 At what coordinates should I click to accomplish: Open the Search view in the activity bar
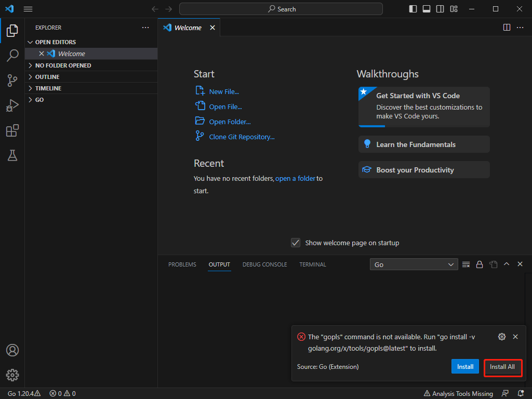tap(12, 55)
